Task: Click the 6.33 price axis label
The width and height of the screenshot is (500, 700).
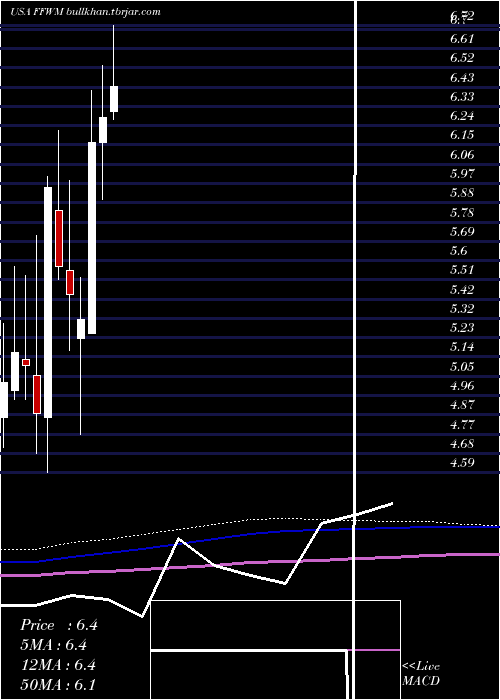Action: (x=462, y=97)
